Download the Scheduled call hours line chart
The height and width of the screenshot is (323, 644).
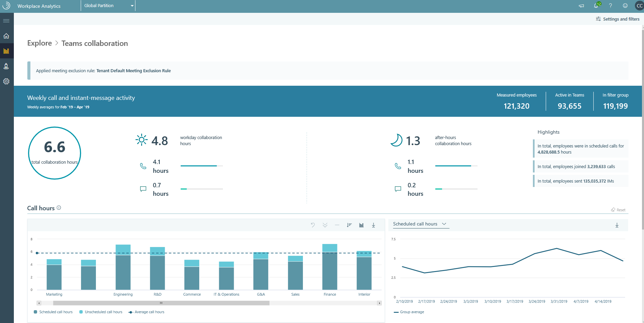point(617,225)
